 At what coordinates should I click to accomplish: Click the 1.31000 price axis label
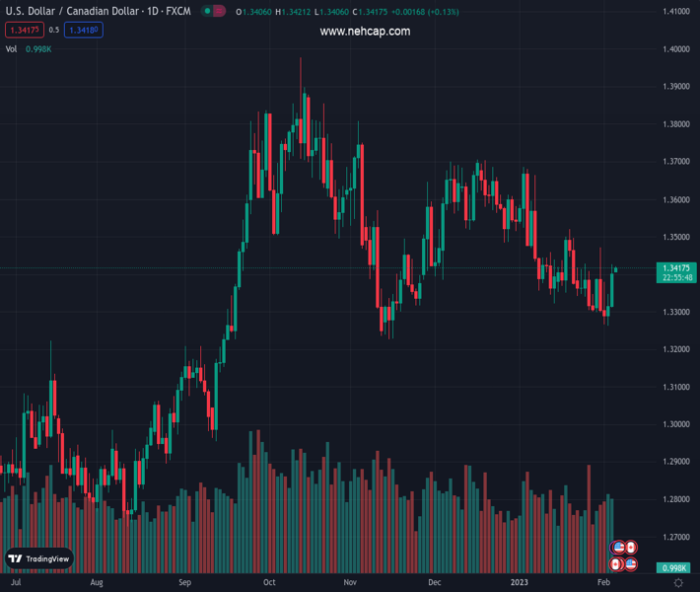[x=676, y=387]
